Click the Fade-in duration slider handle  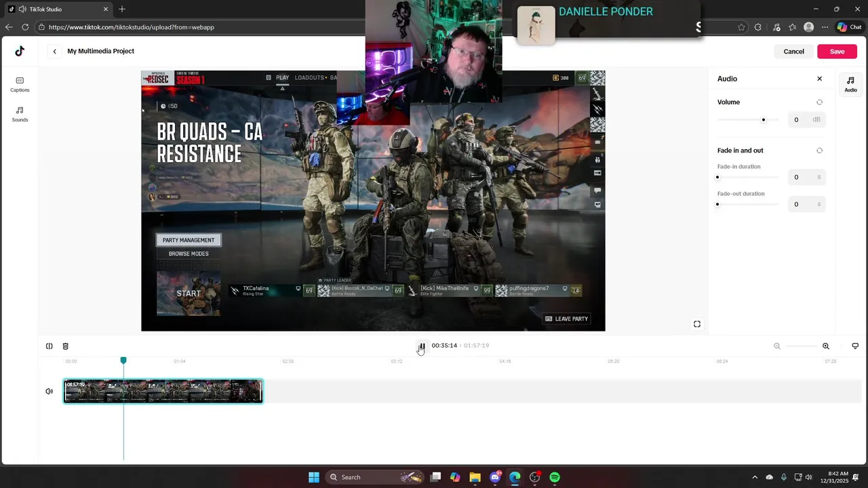click(717, 178)
